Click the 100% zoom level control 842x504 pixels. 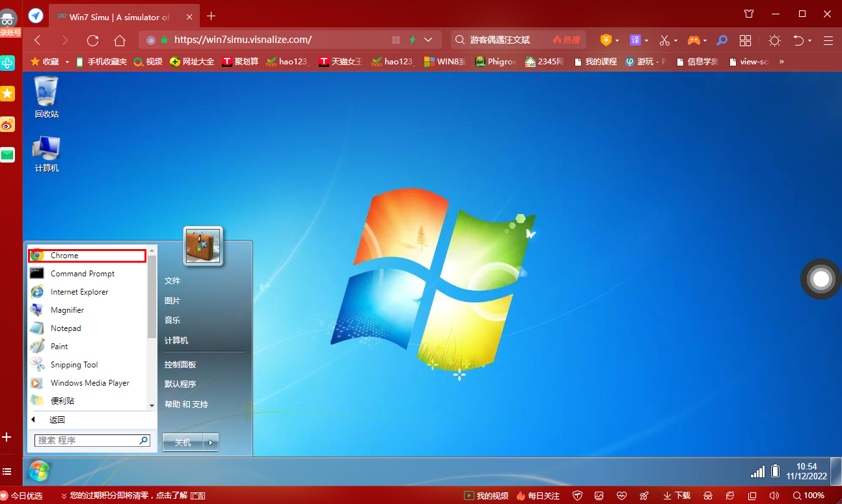point(808,496)
